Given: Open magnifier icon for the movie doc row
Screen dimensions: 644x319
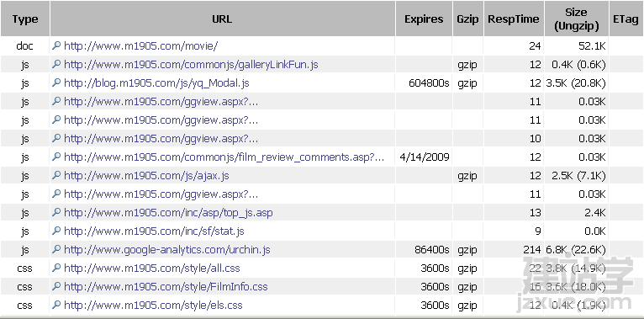Looking at the screenshot, I should 56,46.
